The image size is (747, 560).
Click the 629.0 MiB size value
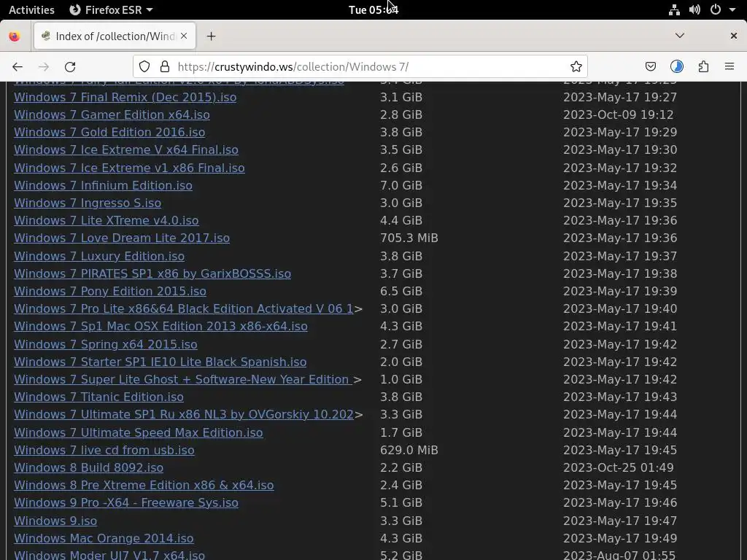tap(409, 450)
